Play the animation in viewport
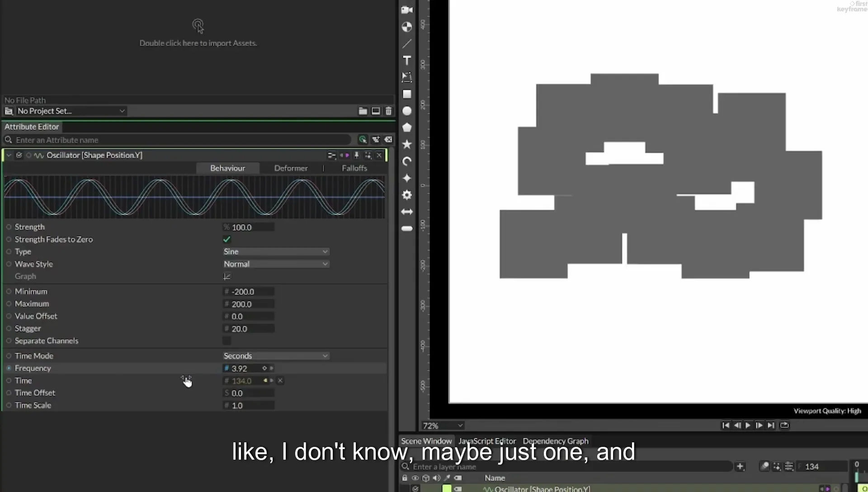The width and height of the screenshot is (868, 492). pos(748,425)
